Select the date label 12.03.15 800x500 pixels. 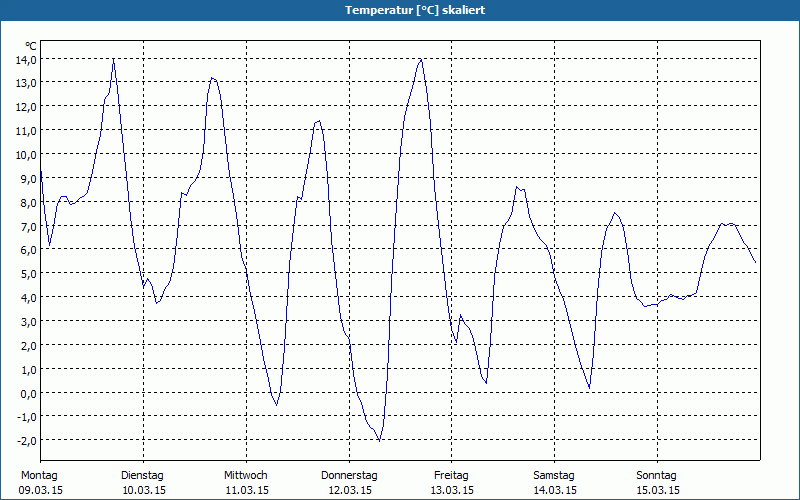(x=350, y=490)
